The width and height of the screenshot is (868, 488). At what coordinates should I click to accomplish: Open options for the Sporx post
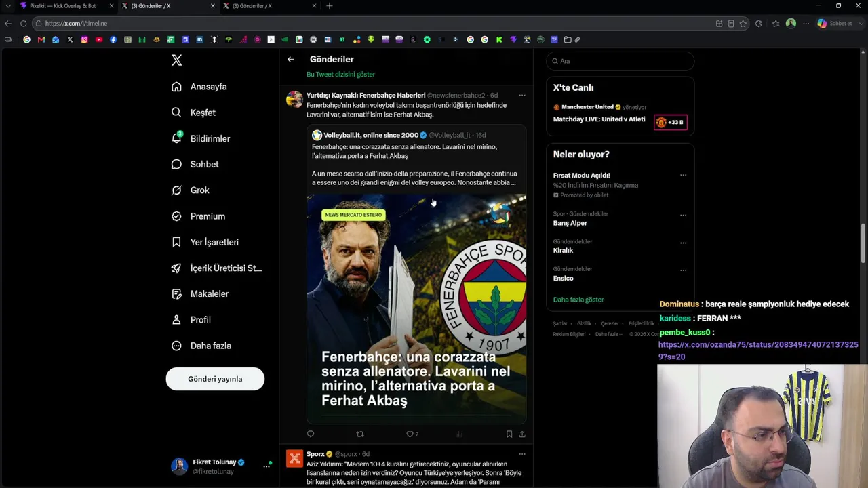point(522,454)
